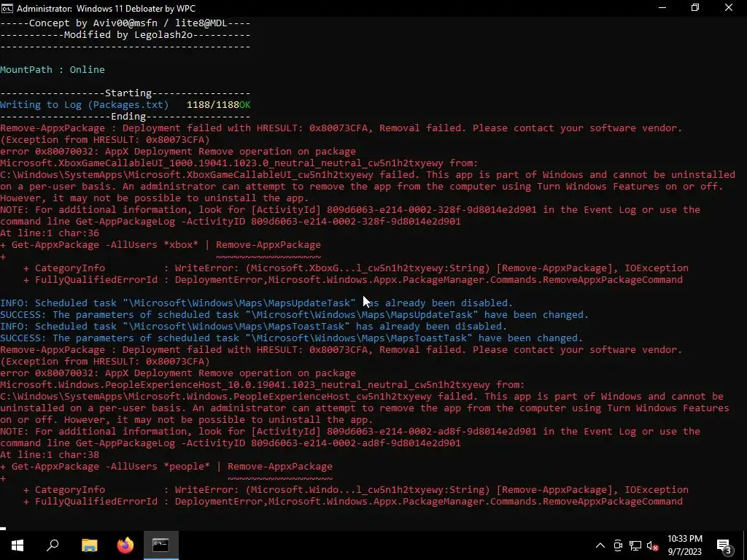The image size is (747, 560).
Task: Click 'Writing to Log (Packages.txt)'
Action: tap(85, 105)
